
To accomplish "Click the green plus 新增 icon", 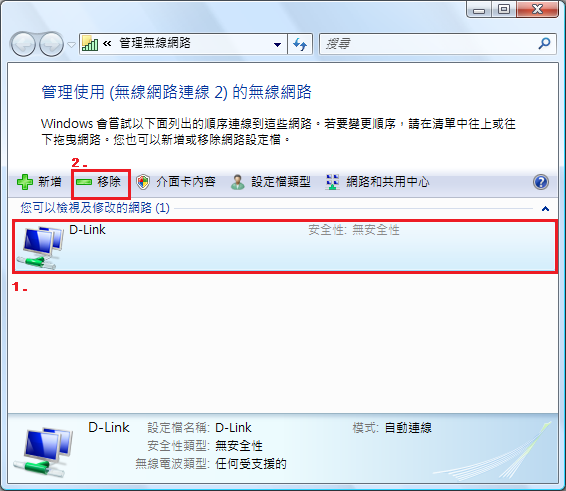I will tap(25, 182).
